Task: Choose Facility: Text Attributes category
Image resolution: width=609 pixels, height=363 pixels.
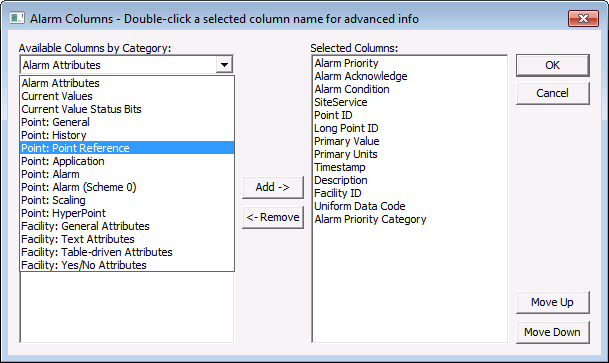Action: (x=127, y=239)
